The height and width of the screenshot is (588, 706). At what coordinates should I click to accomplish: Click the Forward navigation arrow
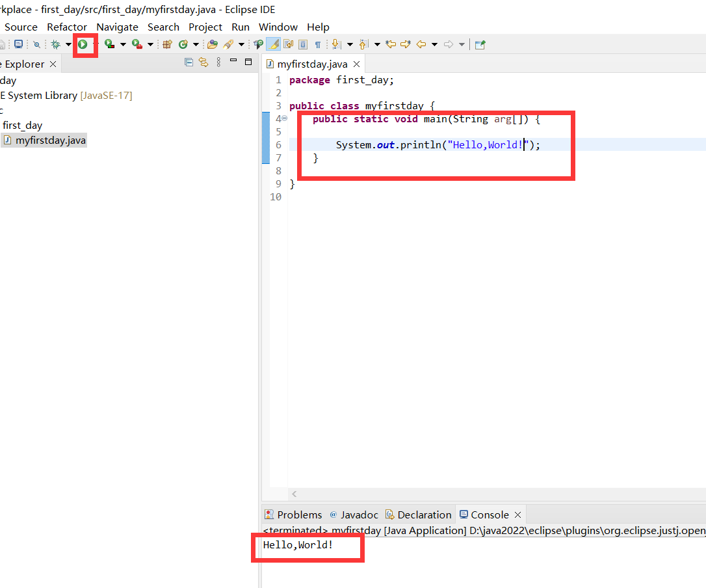coord(449,44)
